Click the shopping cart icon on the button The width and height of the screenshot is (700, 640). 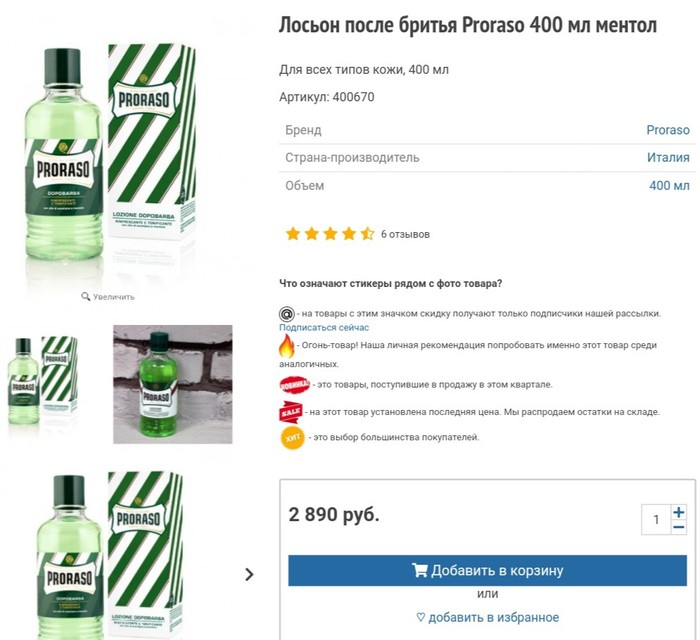click(420, 571)
